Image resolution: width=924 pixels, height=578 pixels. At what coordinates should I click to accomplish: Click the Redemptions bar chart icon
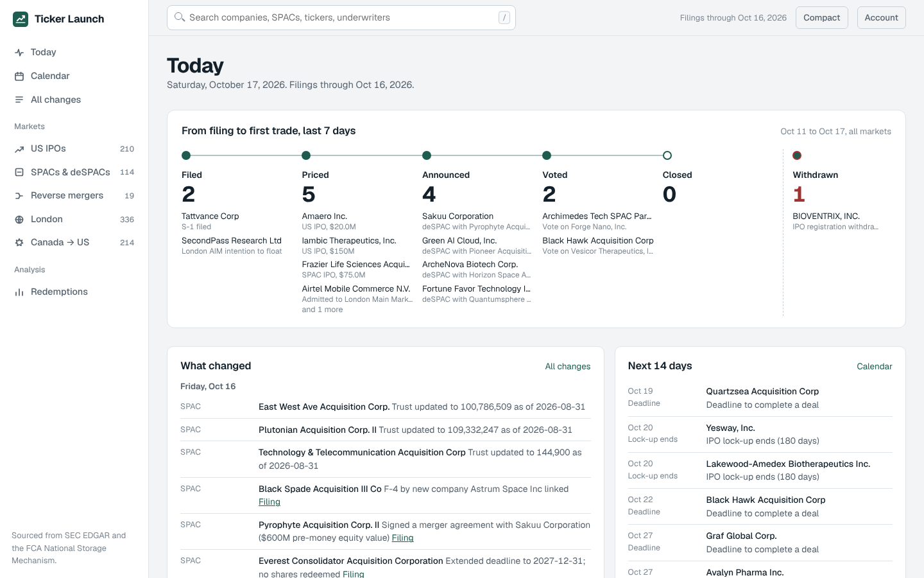(x=19, y=292)
